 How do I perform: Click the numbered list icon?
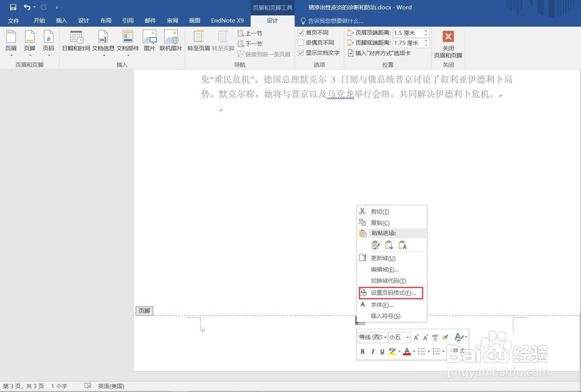tap(436, 351)
